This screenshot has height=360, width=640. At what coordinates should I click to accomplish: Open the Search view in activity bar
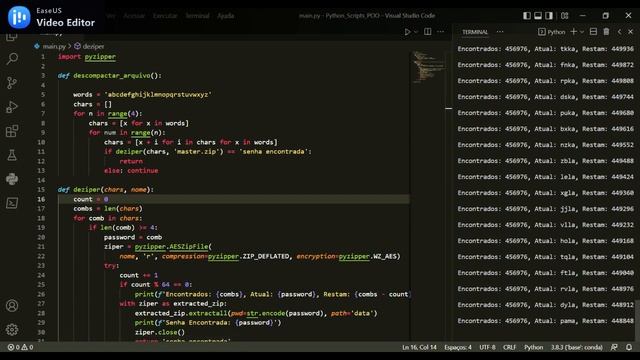(x=12, y=59)
